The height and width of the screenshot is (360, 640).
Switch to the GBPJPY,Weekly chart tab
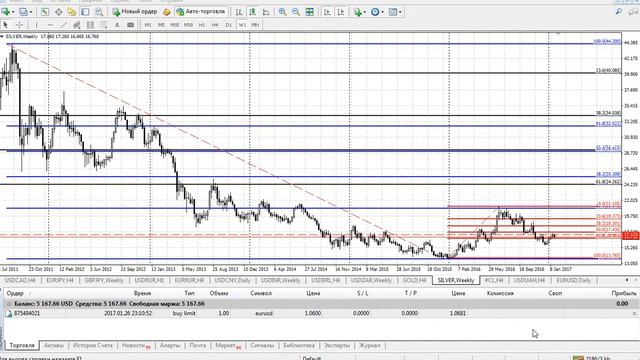click(x=104, y=280)
